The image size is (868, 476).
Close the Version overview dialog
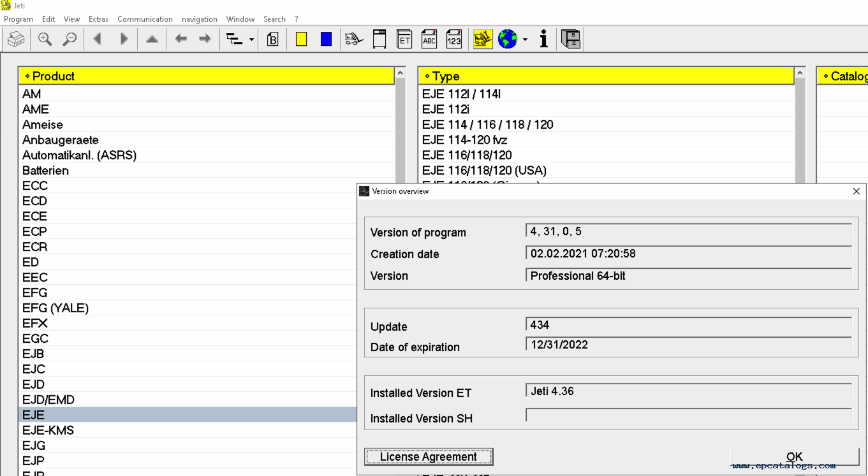coord(856,191)
